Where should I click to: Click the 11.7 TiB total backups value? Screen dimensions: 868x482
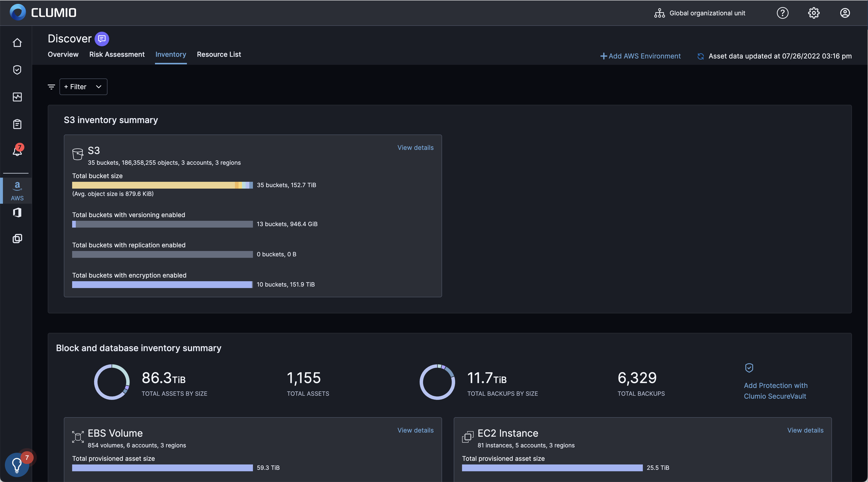pos(487,378)
